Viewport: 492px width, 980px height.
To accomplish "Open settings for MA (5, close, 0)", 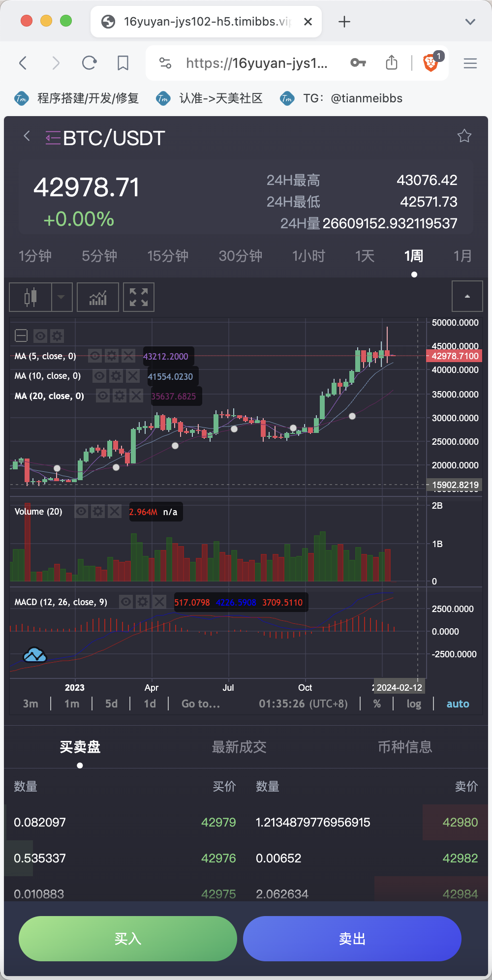I will pos(112,356).
